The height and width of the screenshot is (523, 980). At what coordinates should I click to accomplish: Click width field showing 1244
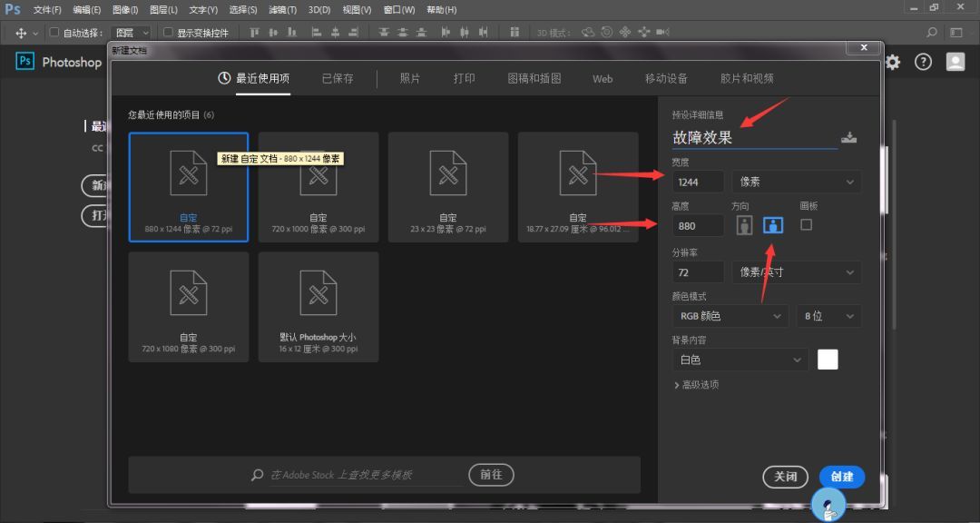698,182
